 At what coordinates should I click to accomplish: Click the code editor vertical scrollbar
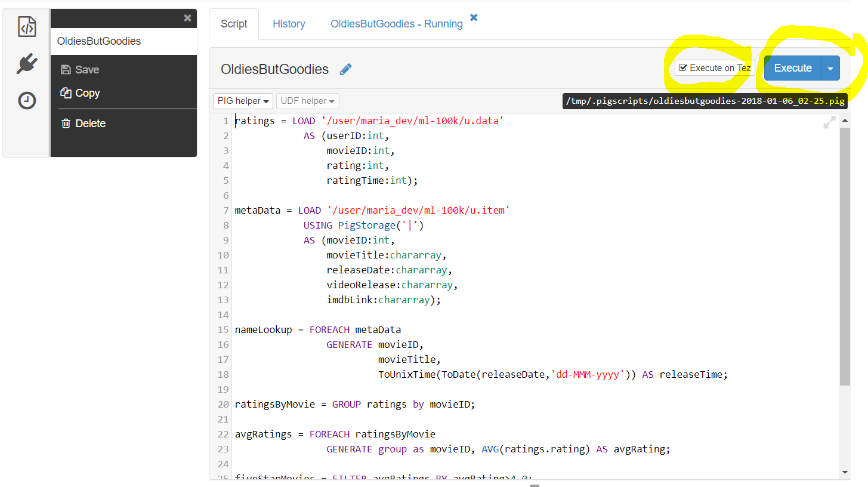point(845,257)
